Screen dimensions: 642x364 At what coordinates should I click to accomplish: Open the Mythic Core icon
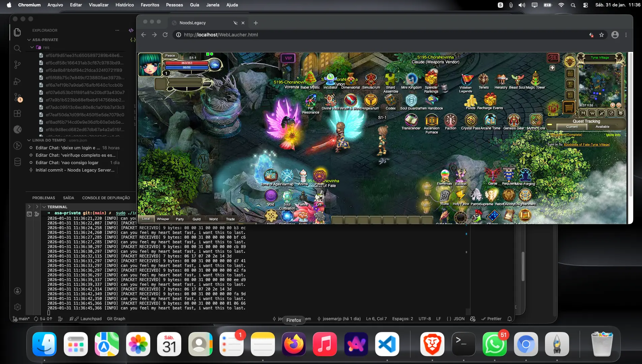pyautogui.click(x=536, y=120)
